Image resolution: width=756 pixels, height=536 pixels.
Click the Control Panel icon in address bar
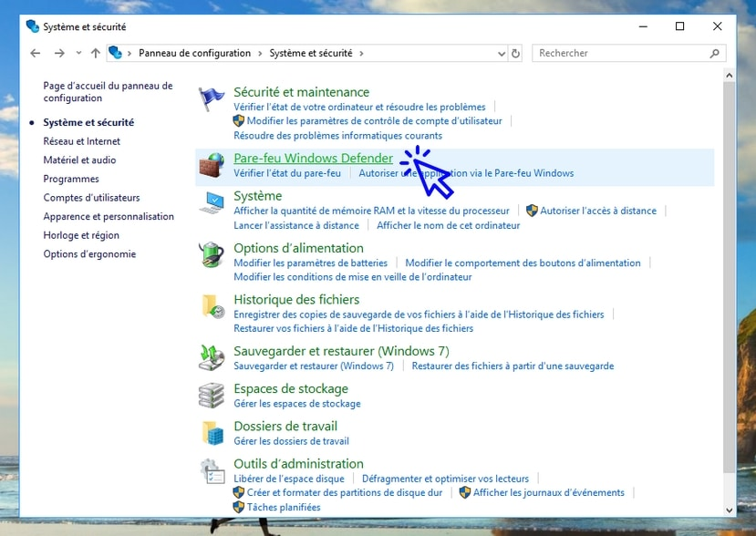tap(115, 53)
